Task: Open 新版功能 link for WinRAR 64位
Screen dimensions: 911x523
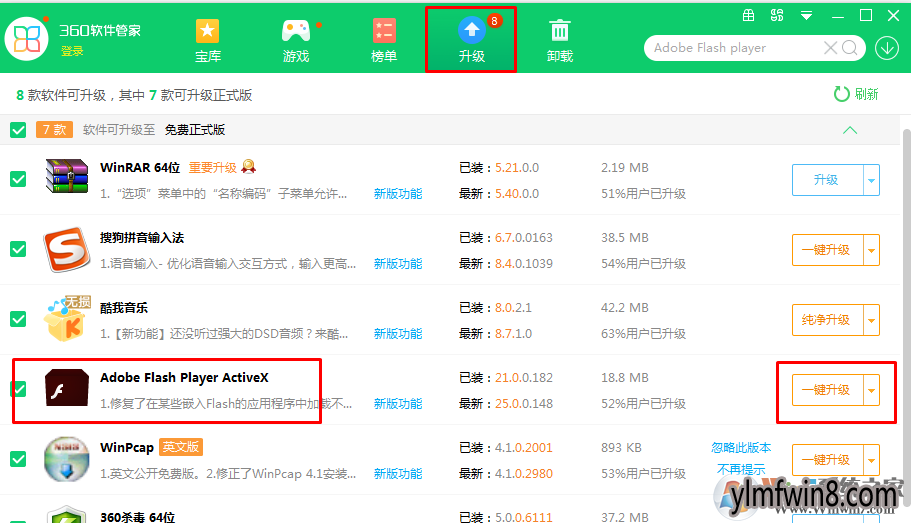Action: pyautogui.click(x=398, y=194)
